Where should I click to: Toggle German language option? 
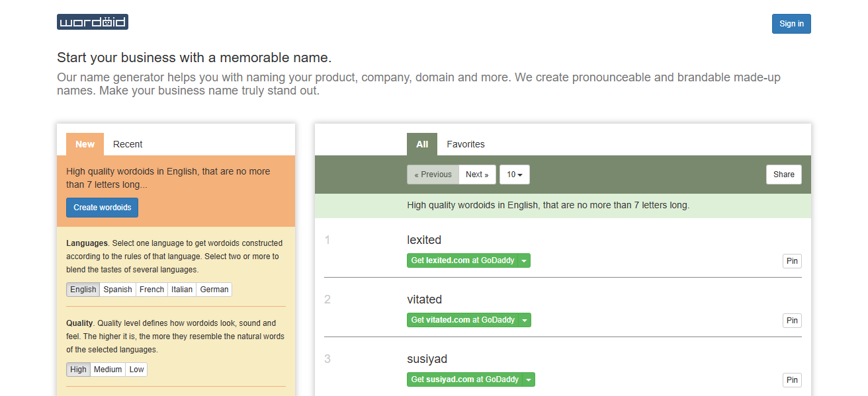point(214,290)
